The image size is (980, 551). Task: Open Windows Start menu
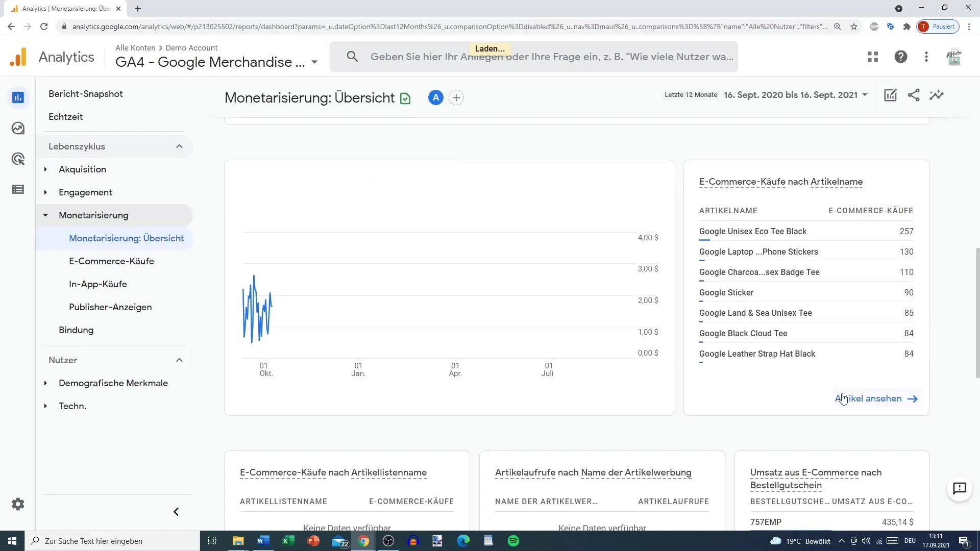tap(12, 541)
